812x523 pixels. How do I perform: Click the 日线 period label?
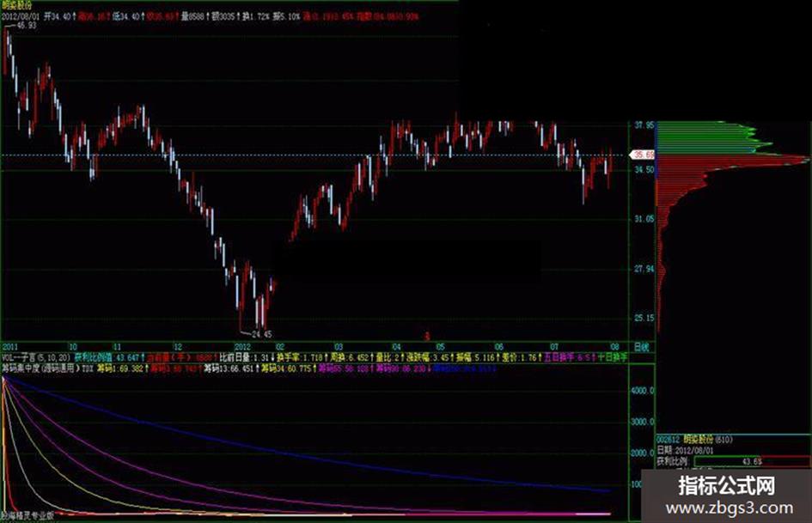coord(641,347)
